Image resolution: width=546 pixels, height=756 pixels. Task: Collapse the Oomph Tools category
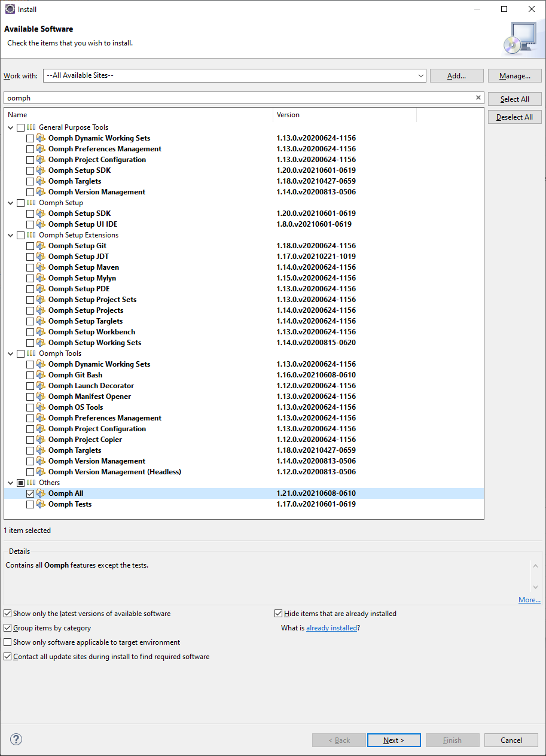(x=11, y=353)
